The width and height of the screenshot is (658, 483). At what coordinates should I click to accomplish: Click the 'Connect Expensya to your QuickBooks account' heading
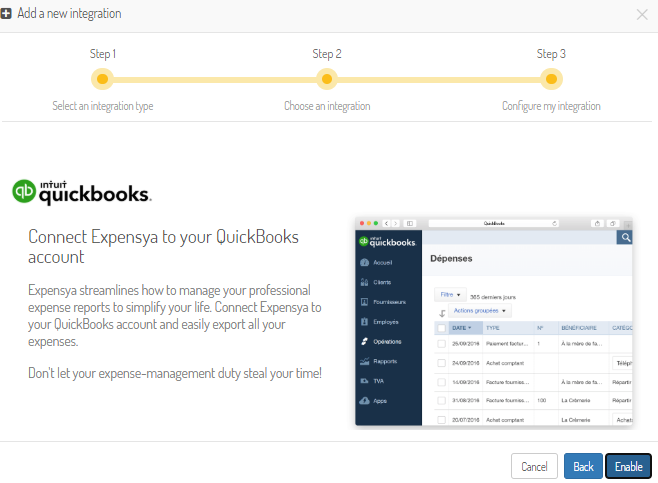click(163, 247)
